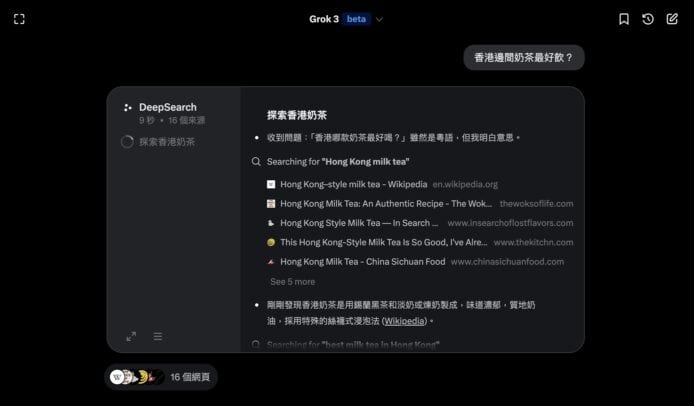Open the bookmark icon
The image size is (694, 406).
tap(624, 19)
